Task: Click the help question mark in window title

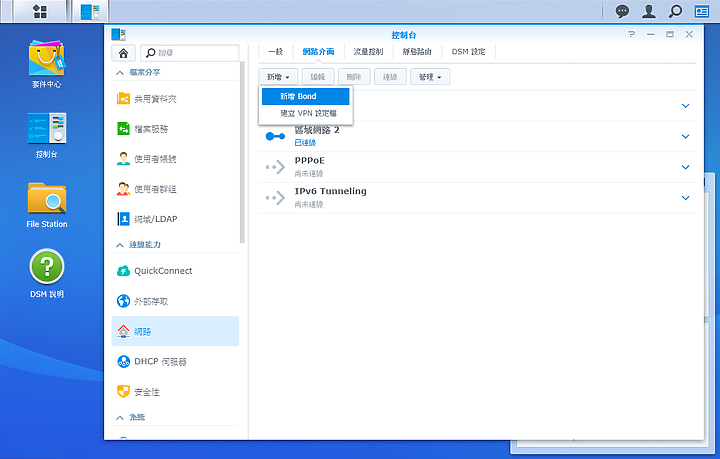Action: coord(631,34)
